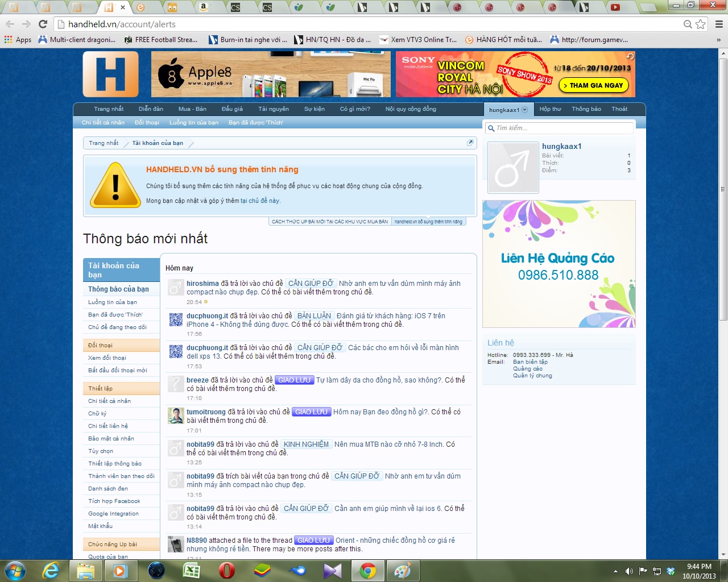Image resolution: width=728 pixels, height=582 pixels.
Task: Click ducphuong.it's avatar icon
Action: click(x=176, y=319)
